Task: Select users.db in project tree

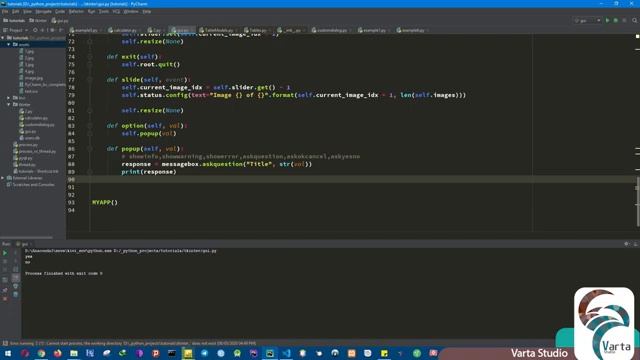Action: [29, 138]
